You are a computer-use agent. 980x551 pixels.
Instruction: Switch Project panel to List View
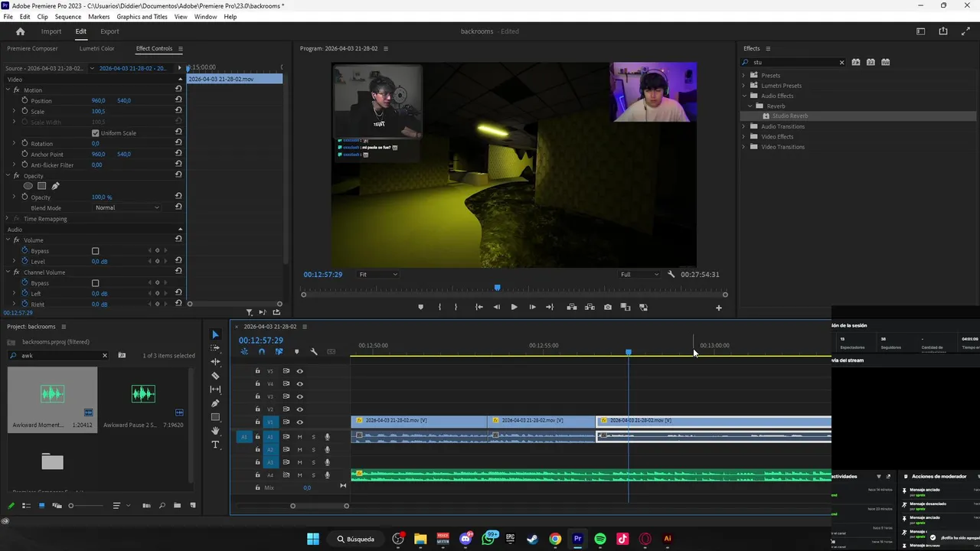[26, 505]
